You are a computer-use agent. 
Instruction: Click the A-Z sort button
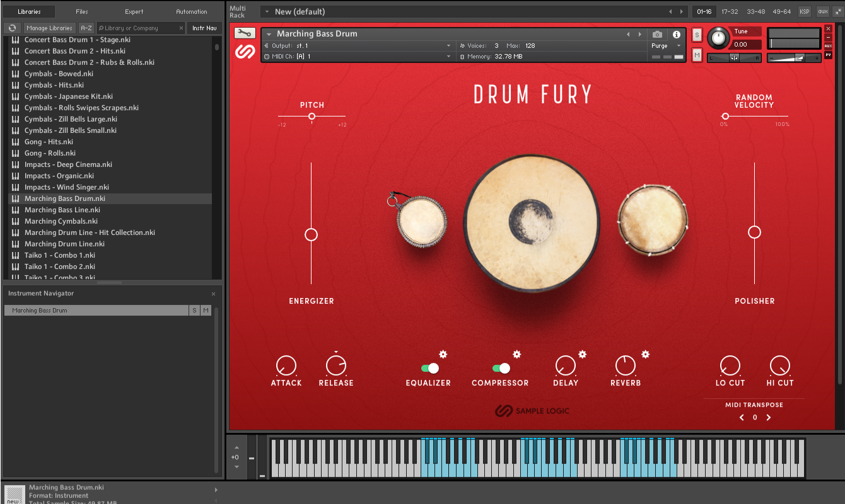pos(86,28)
